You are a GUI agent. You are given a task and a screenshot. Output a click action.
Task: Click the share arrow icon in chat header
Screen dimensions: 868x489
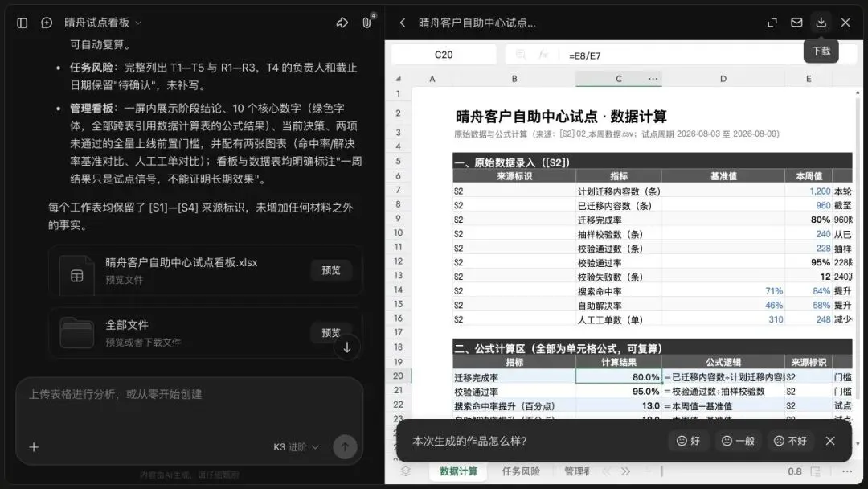pyautogui.click(x=342, y=23)
